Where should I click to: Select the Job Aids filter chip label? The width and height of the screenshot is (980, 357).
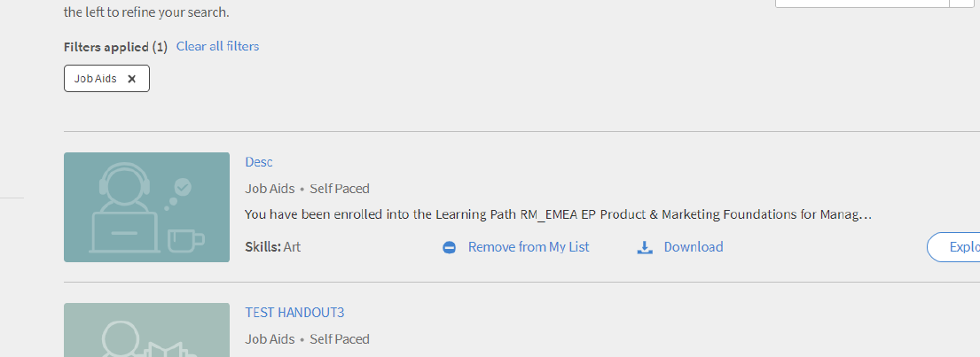tap(96, 79)
